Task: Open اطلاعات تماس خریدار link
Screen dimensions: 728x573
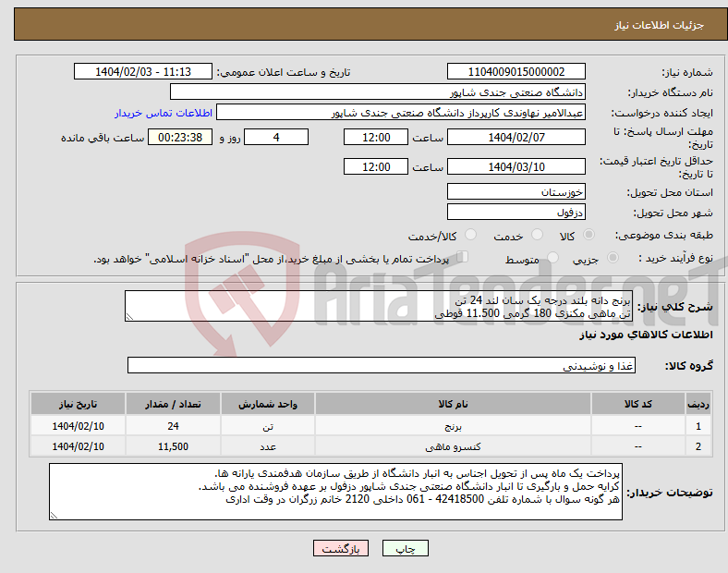Action: (164, 113)
